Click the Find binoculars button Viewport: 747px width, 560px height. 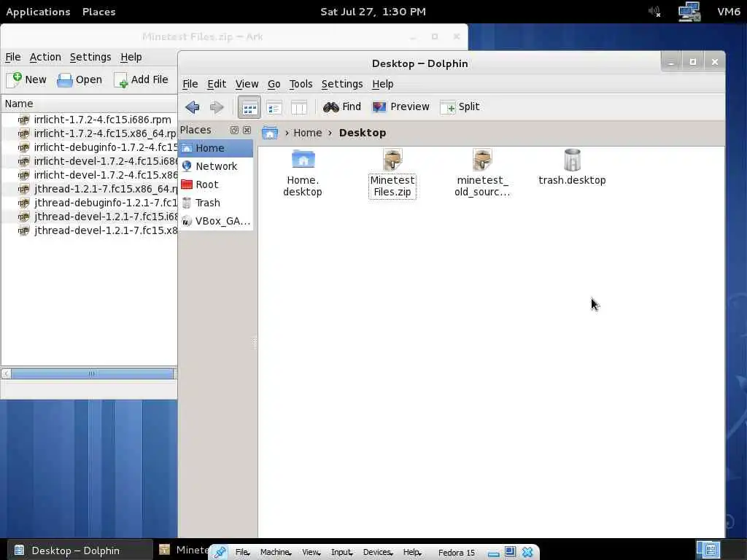[342, 106]
